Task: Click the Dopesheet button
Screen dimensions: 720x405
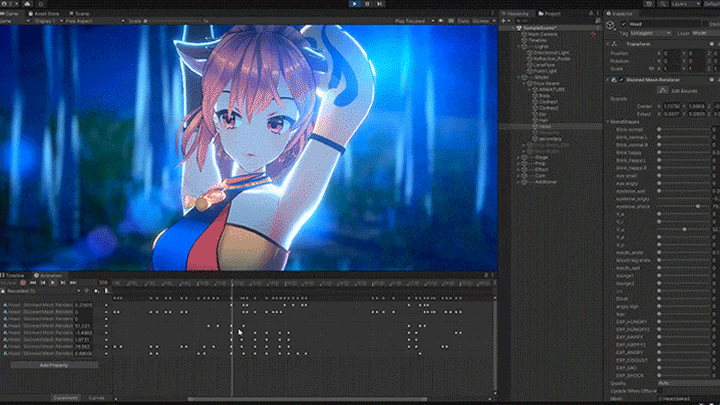Action: (66, 398)
